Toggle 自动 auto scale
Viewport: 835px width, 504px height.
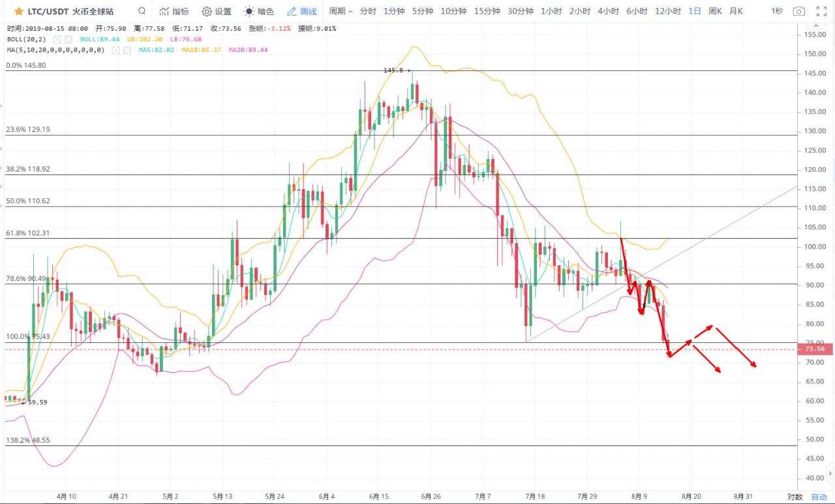point(818,496)
